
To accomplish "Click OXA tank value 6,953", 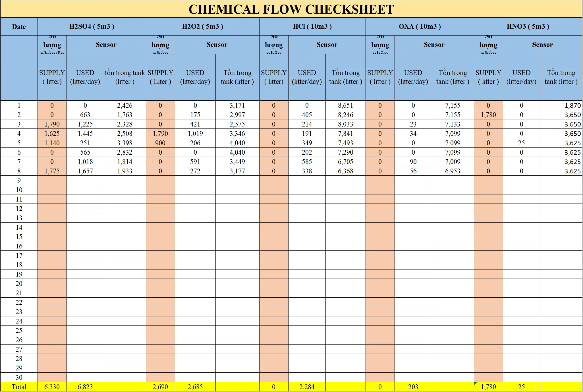I will (453, 171).
